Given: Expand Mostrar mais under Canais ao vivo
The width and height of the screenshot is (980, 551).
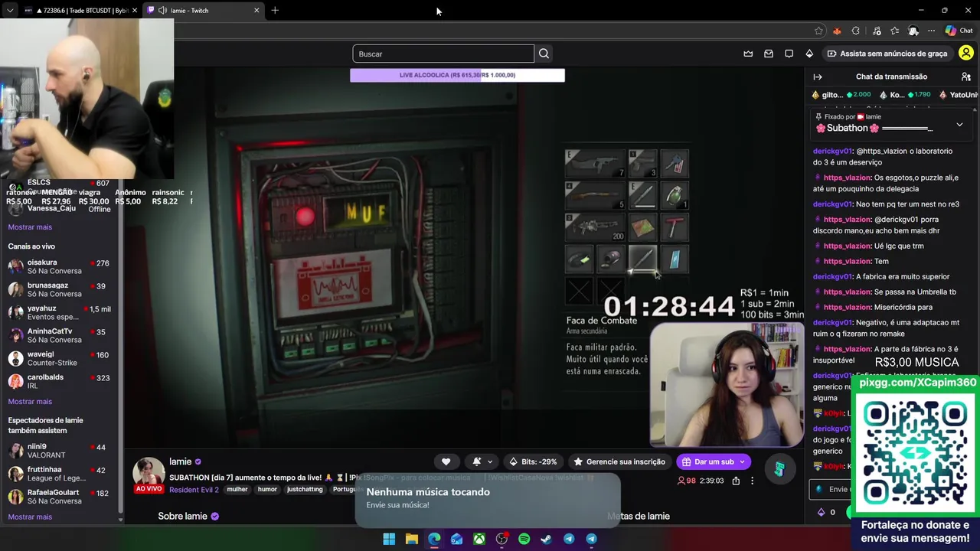Looking at the screenshot, I should coord(30,402).
